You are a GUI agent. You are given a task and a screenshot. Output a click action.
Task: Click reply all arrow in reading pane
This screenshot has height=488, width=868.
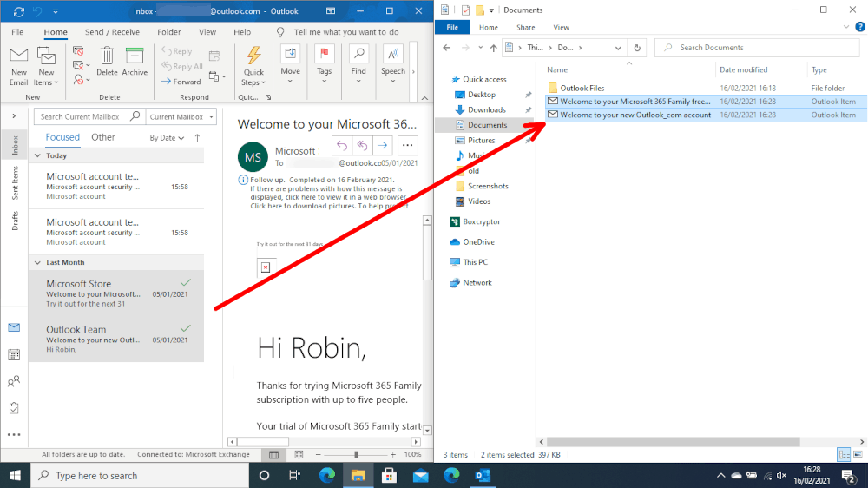(362, 146)
